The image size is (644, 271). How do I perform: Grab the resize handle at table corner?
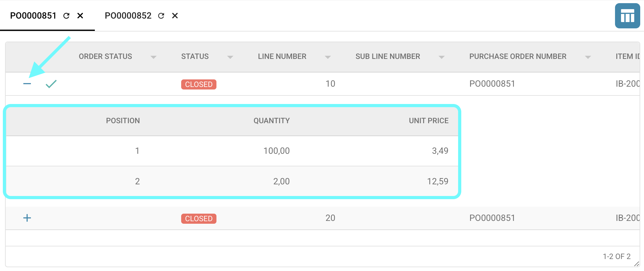pos(636,264)
